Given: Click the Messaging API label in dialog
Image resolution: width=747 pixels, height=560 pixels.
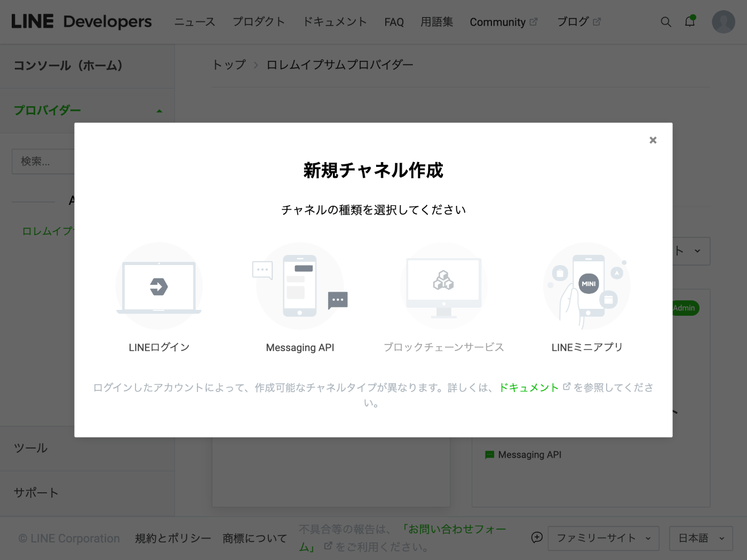Looking at the screenshot, I should click(x=300, y=348).
